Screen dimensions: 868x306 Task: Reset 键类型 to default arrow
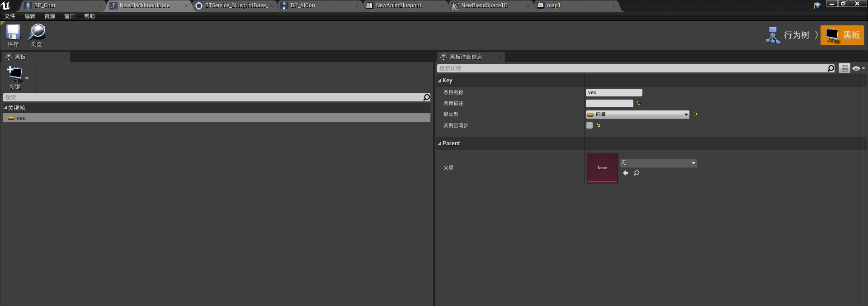tap(695, 114)
